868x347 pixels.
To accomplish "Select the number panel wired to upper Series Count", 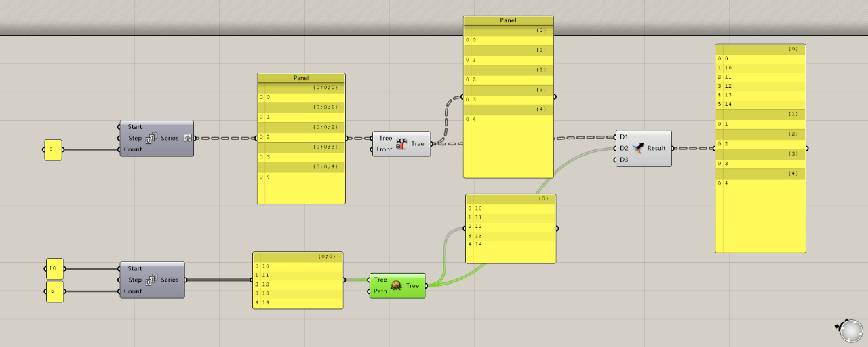I will 53,149.
